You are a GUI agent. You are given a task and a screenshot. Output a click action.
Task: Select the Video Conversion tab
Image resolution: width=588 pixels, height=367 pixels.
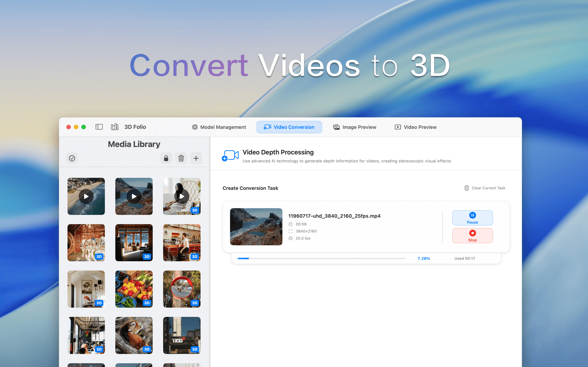[x=289, y=127]
